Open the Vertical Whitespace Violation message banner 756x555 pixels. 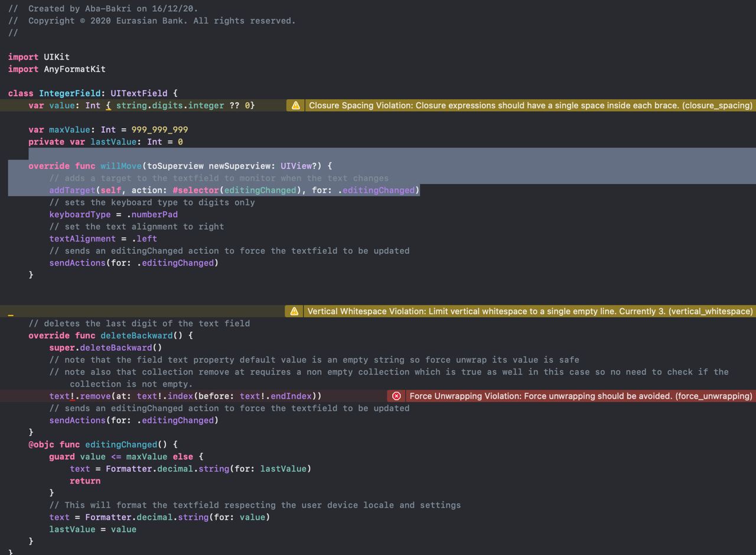[x=530, y=311]
